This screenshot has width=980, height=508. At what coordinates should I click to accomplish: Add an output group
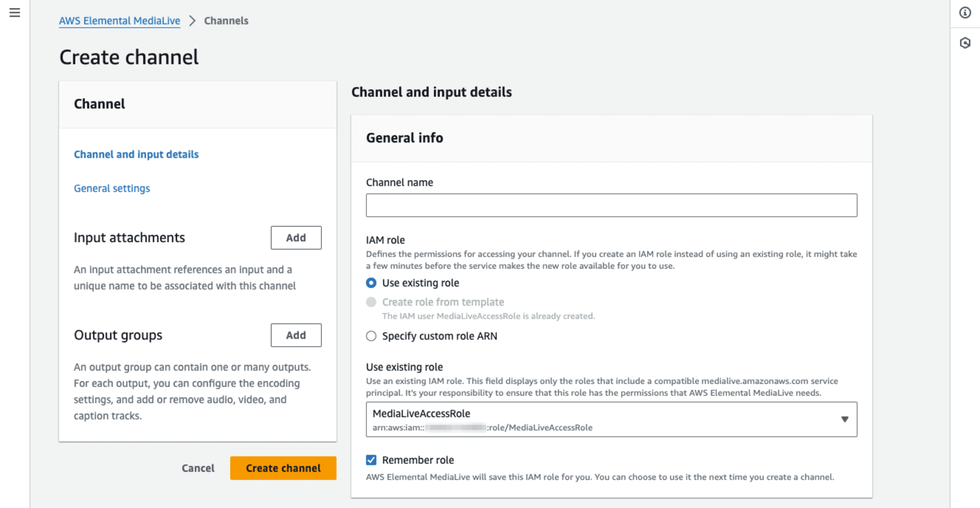point(296,335)
